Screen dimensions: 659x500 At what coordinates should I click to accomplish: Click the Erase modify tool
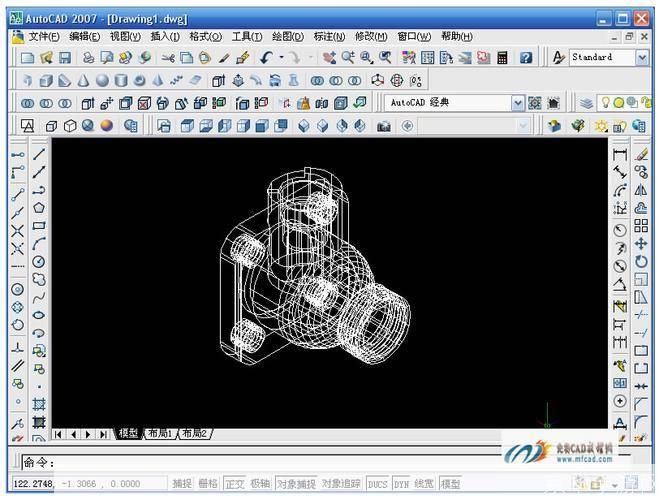pyautogui.click(x=641, y=154)
